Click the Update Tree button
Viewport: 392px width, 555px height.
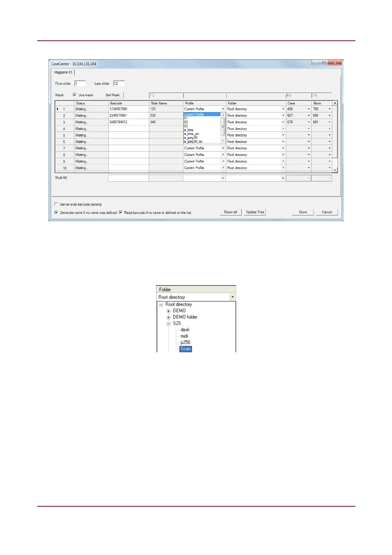(255, 212)
